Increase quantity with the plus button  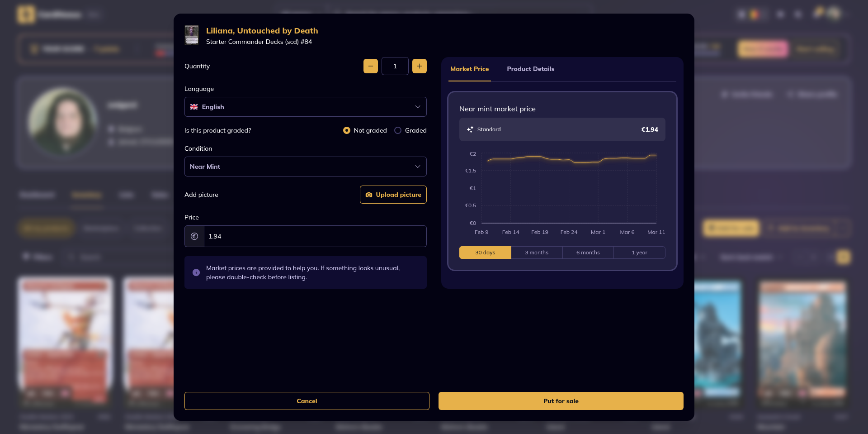point(419,66)
